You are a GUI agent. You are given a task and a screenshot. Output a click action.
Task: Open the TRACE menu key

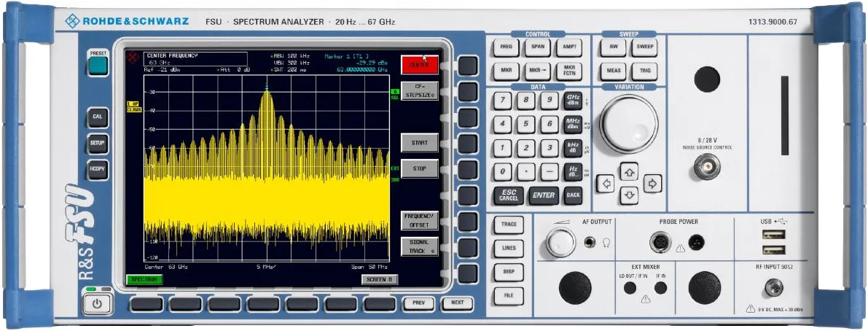tap(509, 224)
